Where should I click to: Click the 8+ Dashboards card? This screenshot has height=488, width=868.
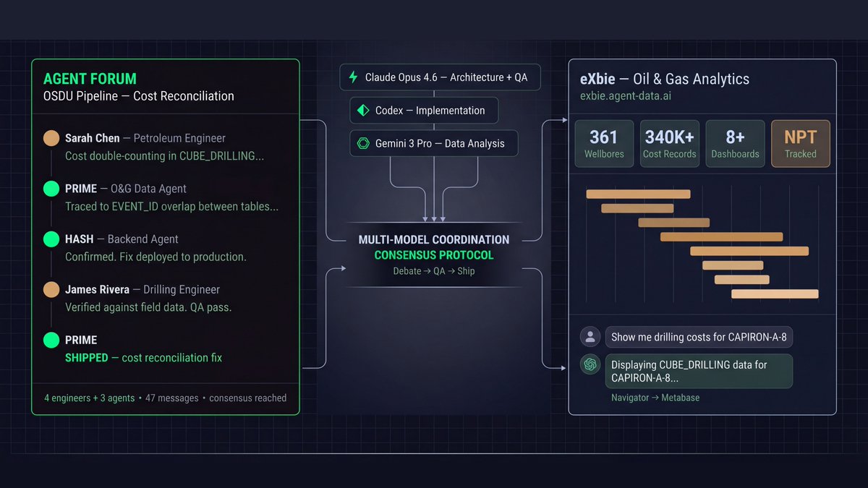click(x=735, y=143)
